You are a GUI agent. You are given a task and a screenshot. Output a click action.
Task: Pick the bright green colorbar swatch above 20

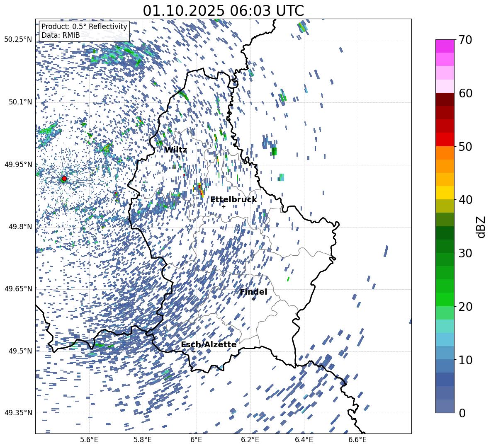(x=445, y=299)
